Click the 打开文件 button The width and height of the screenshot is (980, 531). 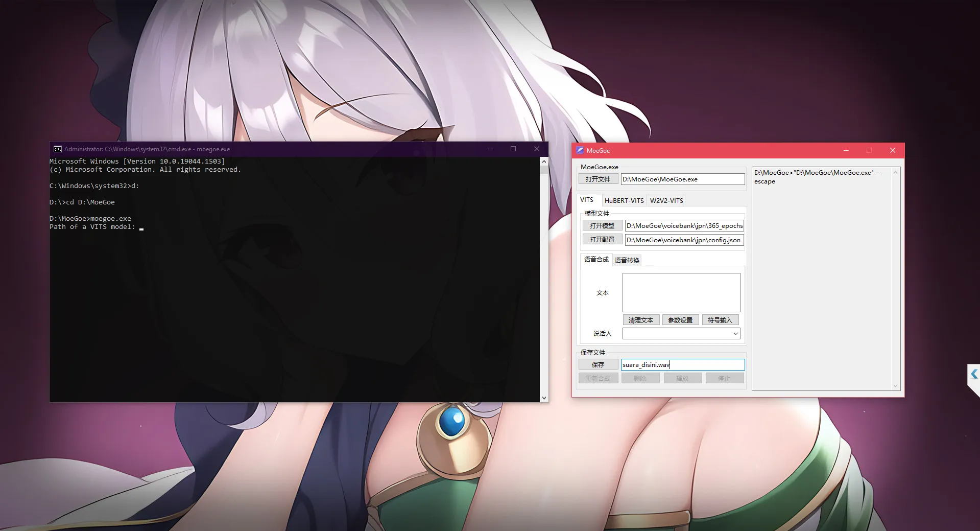pyautogui.click(x=598, y=179)
